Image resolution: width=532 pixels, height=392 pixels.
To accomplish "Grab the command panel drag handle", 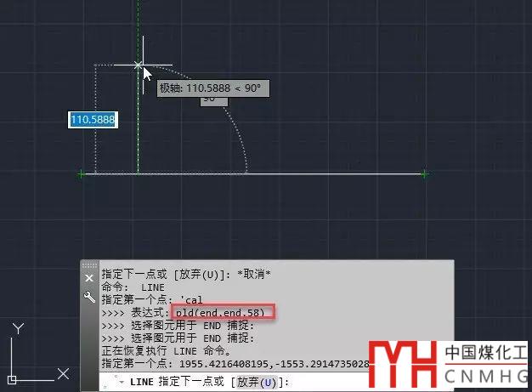I will [89, 264].
